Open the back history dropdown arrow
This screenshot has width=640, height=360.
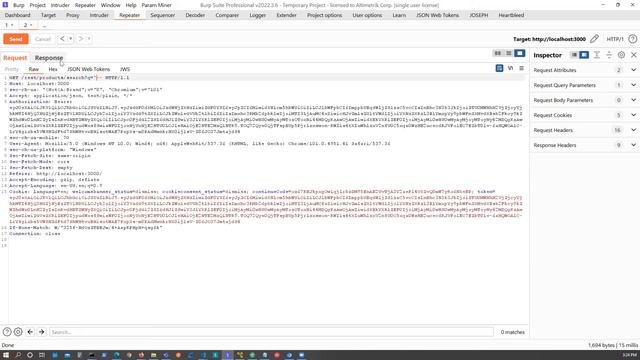[x=71, y=39]
